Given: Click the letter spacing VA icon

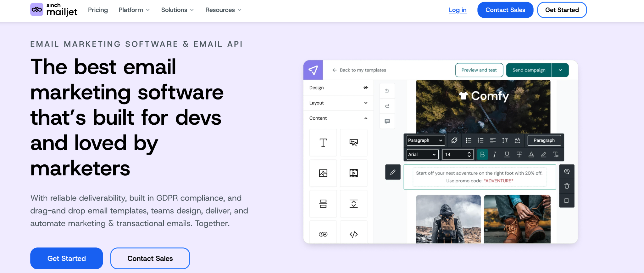Looking at the screenshot, I should point(517,140).
